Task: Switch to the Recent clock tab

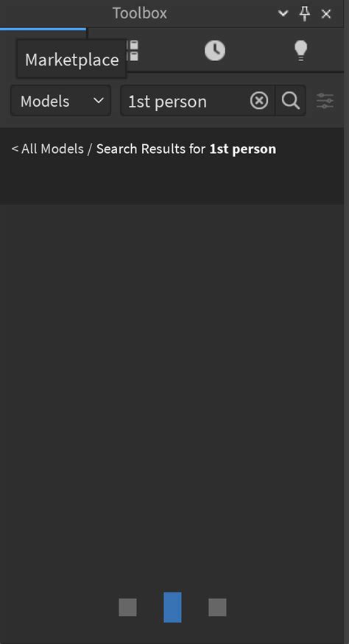Action: pos(215,51)
